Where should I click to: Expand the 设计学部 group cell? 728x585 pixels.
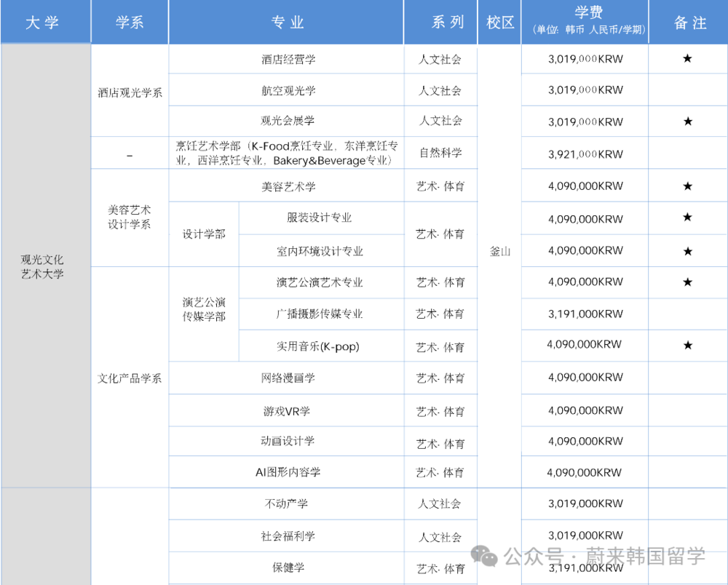tap(202, 234)
